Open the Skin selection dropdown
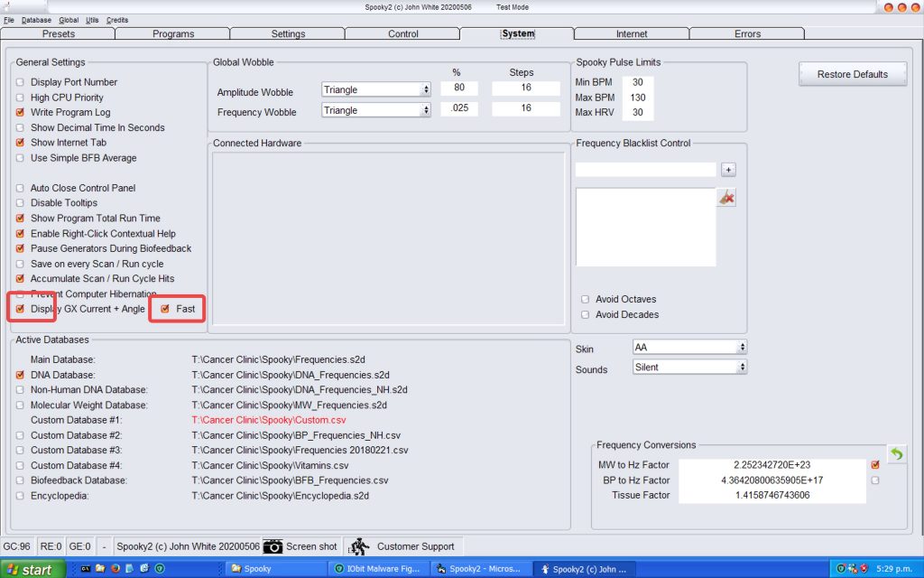 (x=690, y=347)
